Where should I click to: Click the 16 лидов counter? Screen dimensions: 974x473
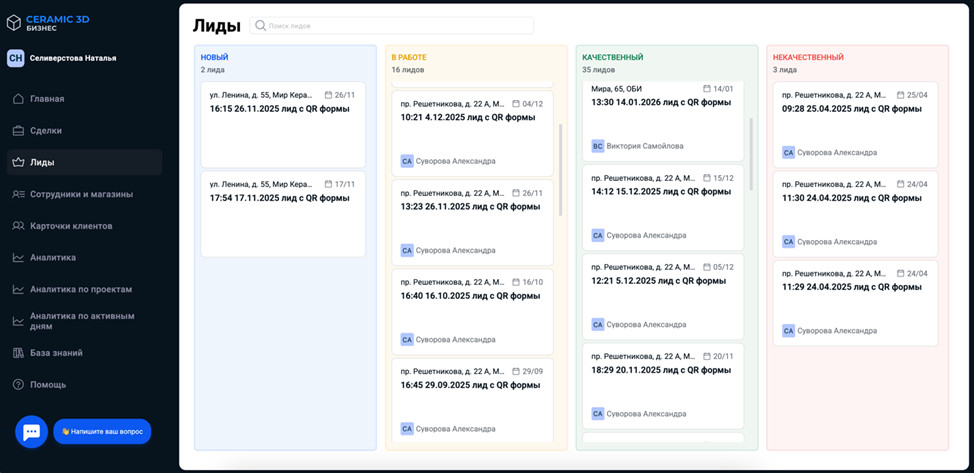coord(408,70)
